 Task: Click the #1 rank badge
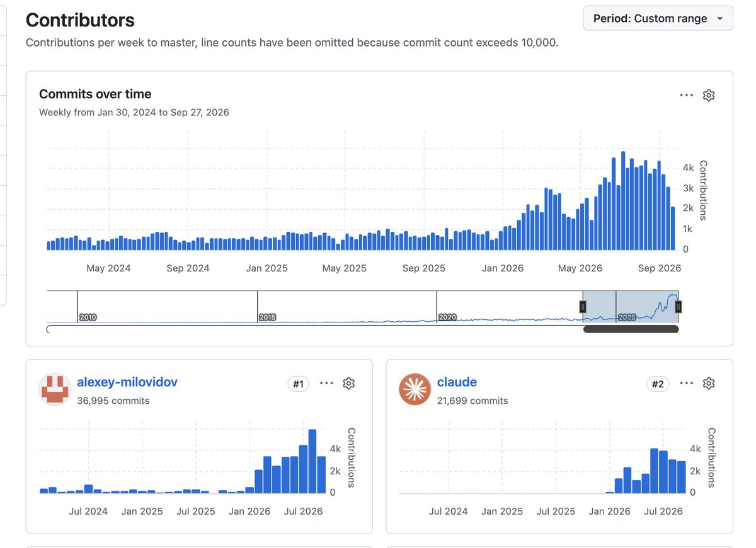(299, 384)
